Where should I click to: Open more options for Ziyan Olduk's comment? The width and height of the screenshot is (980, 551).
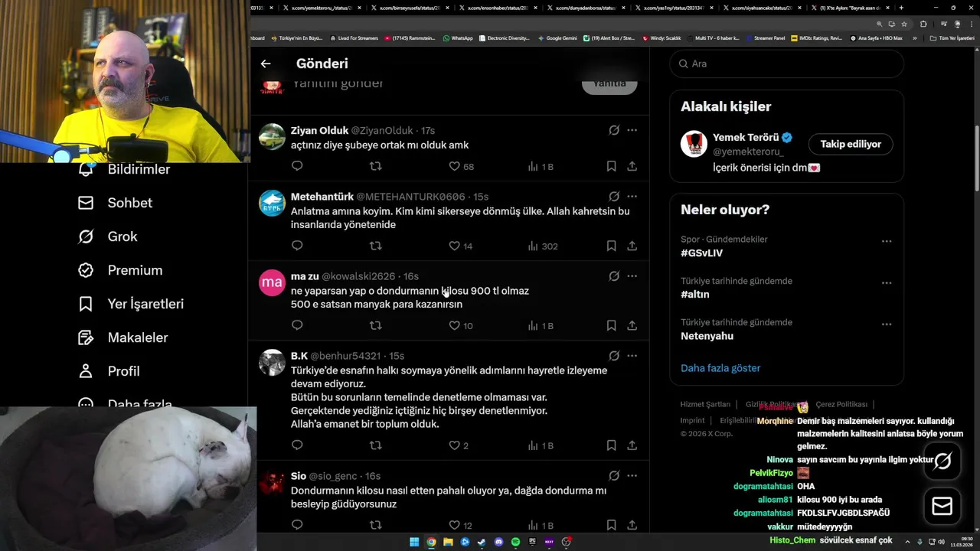(632, 130)
